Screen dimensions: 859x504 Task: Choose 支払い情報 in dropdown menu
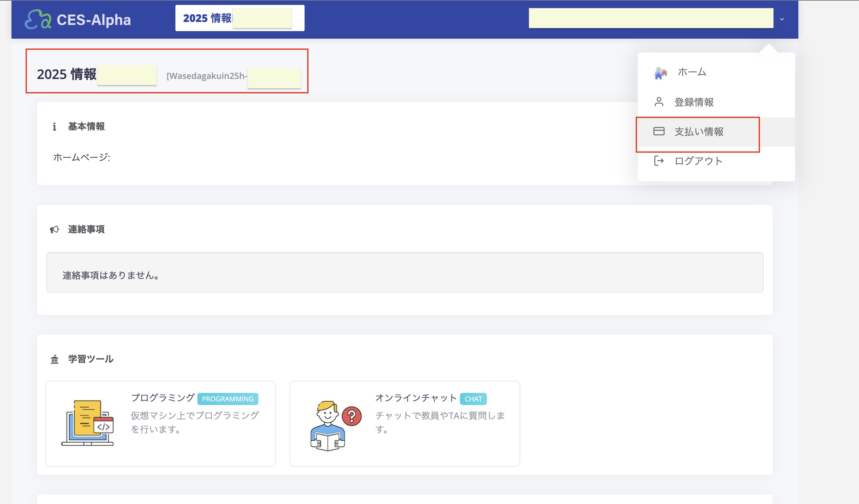[698, 132]
